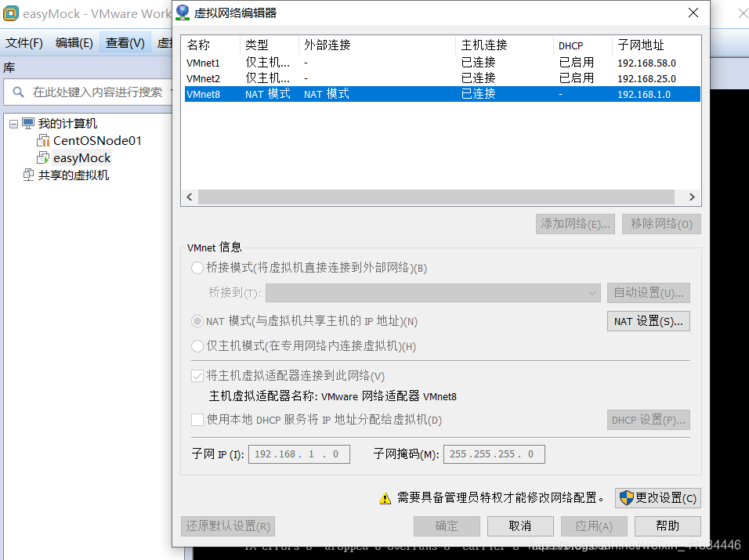The height and width of the screenshot is (560, 749).
Task: Enable local DHCP service checkbox
Action: click(x=197, y=420)
